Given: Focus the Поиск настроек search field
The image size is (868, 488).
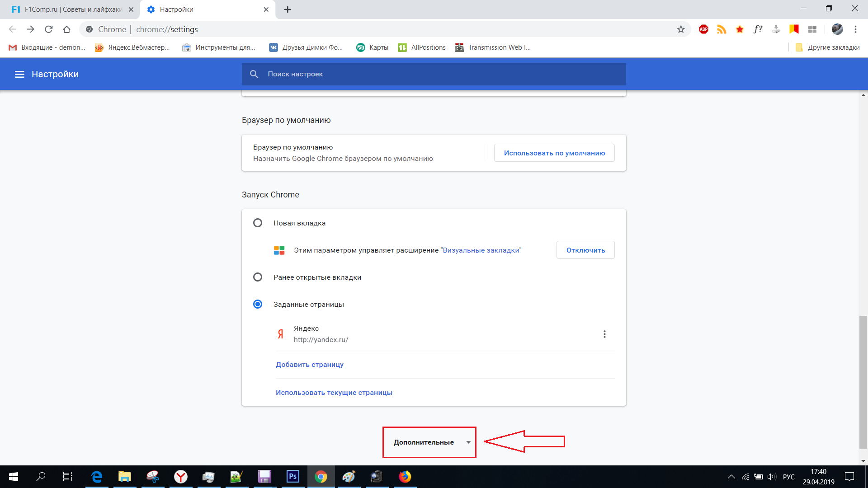Looking at the screenshot, I should click(434, 74).
